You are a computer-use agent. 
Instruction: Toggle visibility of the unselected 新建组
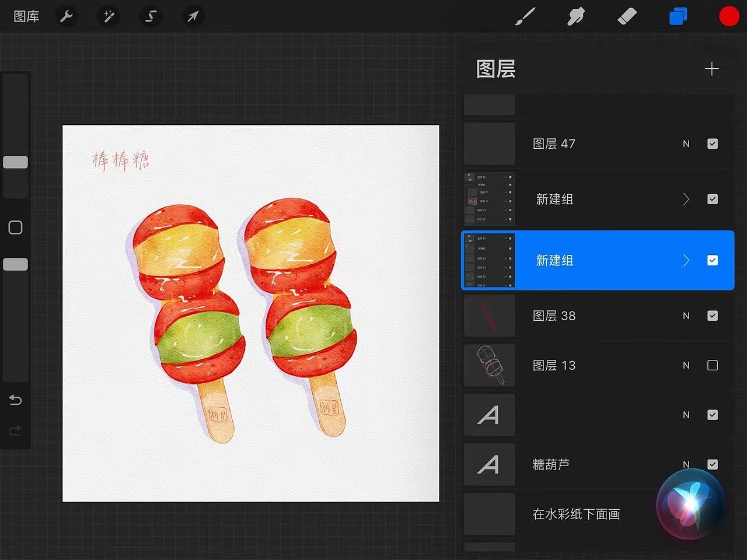(713, 199)
